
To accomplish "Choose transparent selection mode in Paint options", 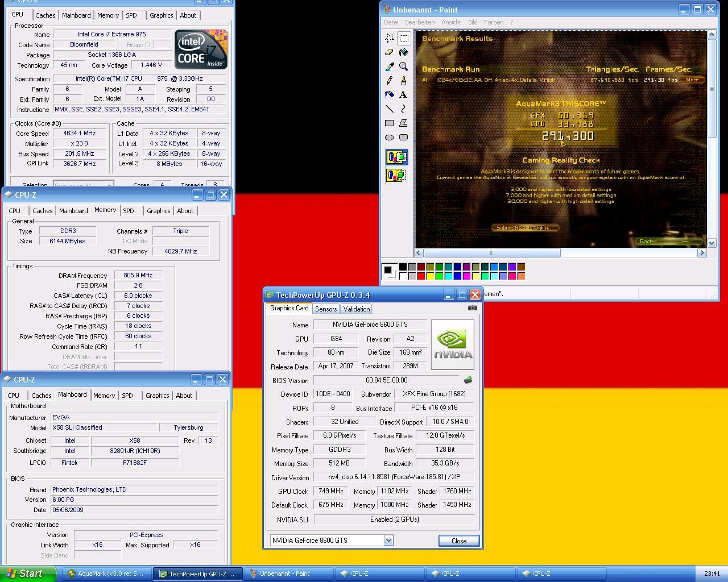I will [396, 175].
